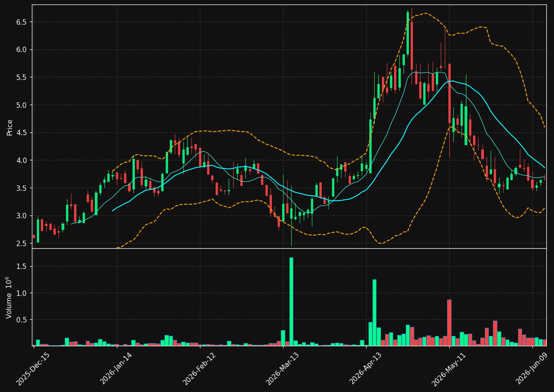Click the 4.0 price tick label

pos(22,160)
